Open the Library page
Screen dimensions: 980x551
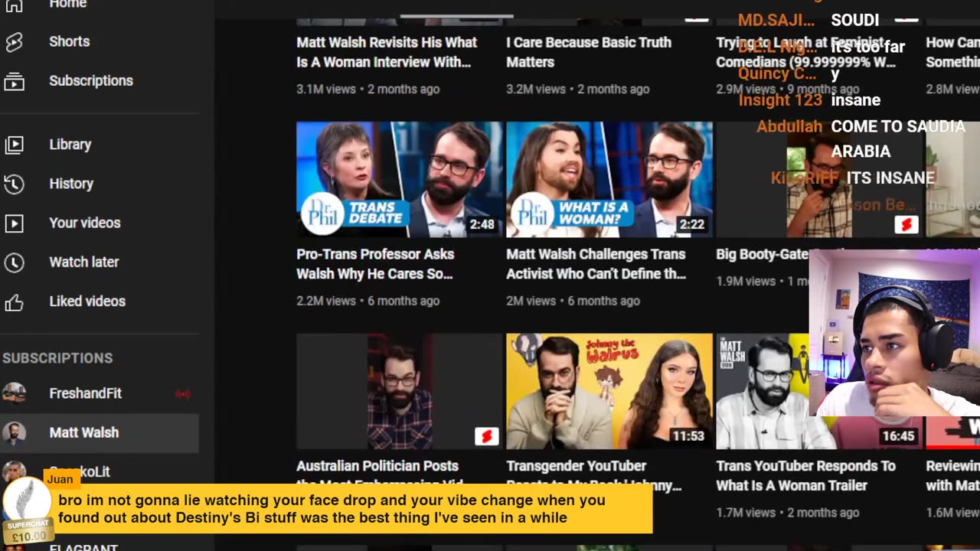(x=70, y=144)
